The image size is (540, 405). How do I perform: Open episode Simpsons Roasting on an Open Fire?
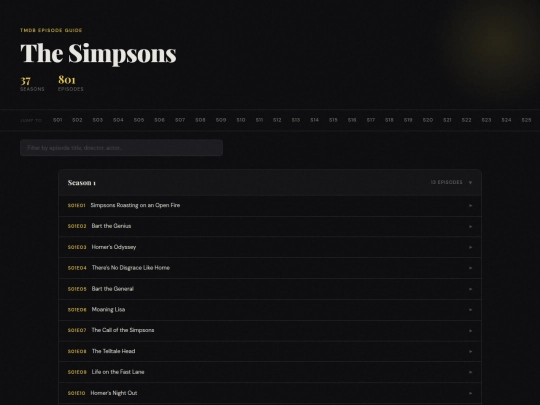135,205
